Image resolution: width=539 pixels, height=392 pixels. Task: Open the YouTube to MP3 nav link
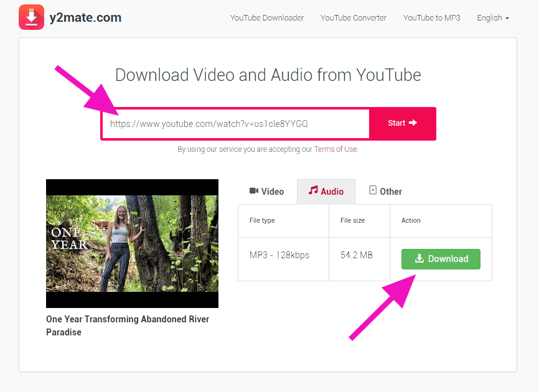tap(431, 18)
